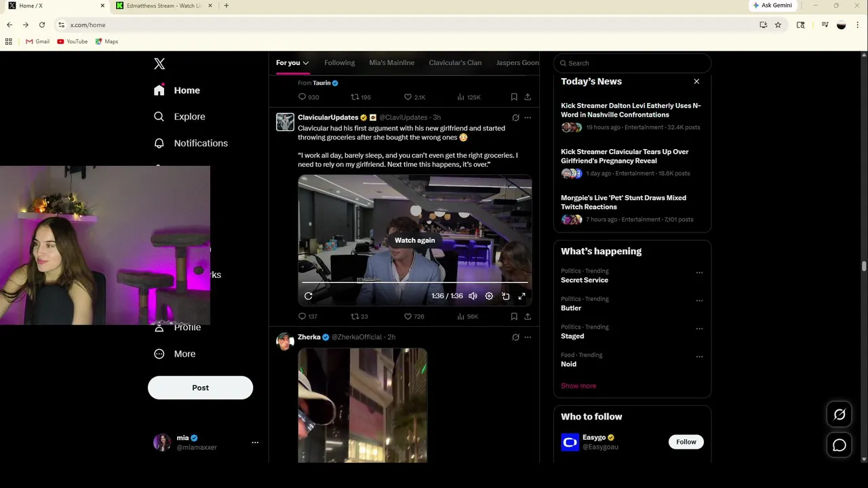Open the More sidebar menu
868x488 pixels.
pyautogui.click(x=175, y=354)
